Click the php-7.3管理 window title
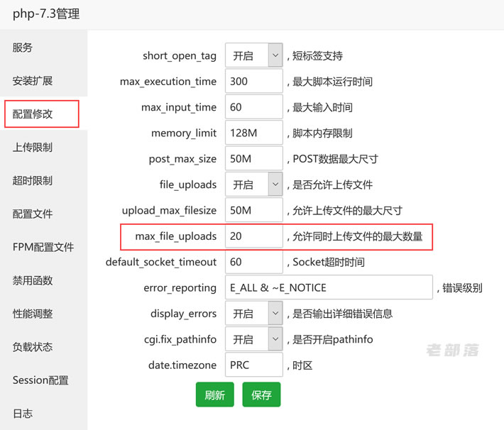 pyautogui.click(x=46, y=13)
